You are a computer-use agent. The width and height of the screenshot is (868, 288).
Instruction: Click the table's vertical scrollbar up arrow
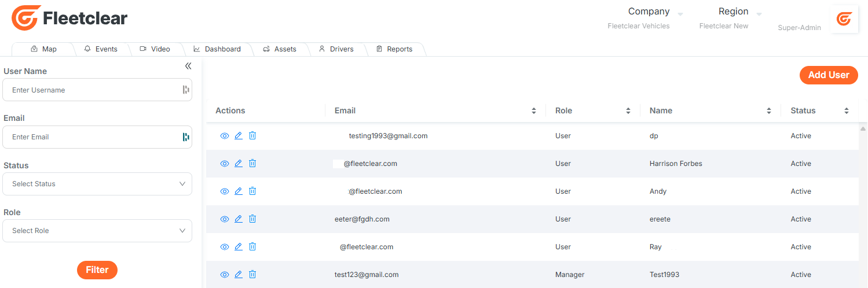[x=863, y=128]
